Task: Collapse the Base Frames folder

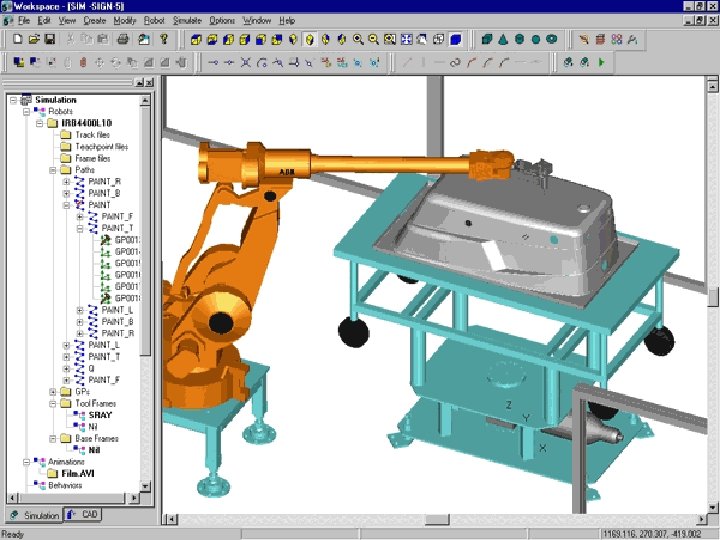Action: (53, 439)
